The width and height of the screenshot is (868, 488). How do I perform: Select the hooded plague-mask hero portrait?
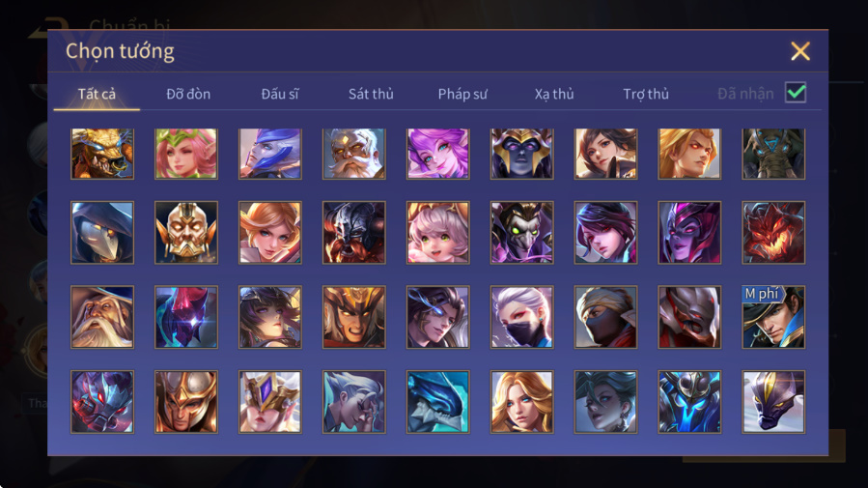pos(101,233)
